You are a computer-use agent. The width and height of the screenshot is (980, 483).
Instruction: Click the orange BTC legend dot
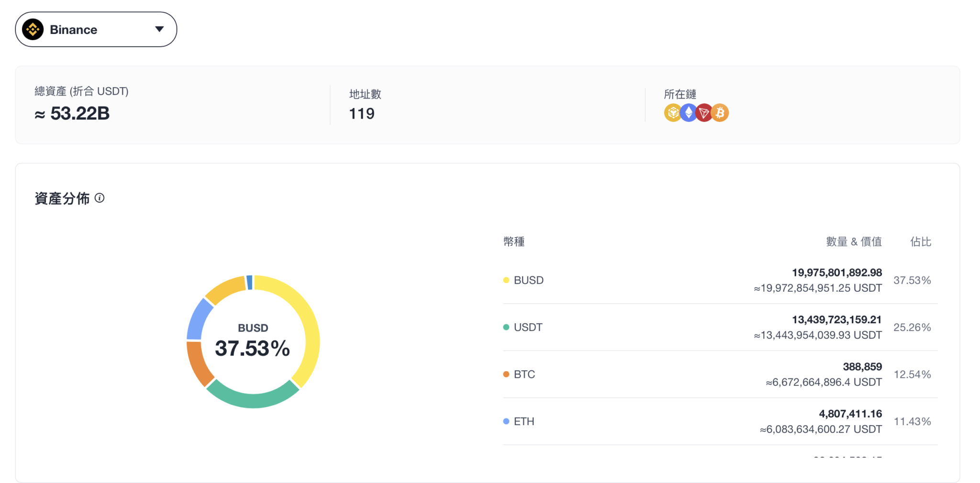click(x=506, y=374)
